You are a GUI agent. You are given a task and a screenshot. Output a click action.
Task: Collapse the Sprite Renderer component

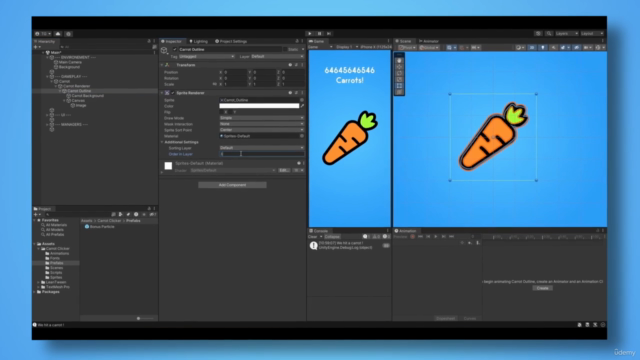[162, 93]
